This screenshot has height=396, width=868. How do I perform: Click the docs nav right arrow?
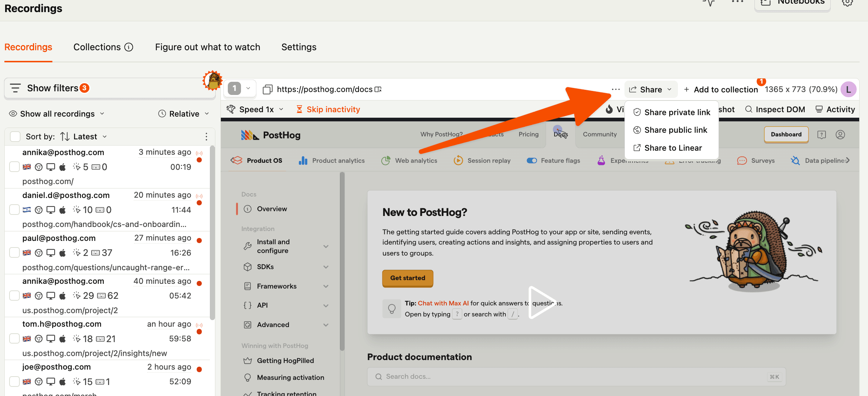[847, 160]
